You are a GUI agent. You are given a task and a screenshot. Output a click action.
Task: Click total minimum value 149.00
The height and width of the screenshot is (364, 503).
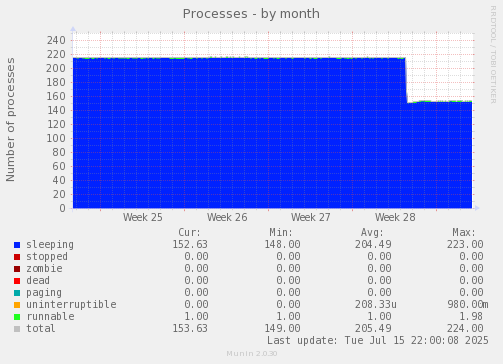pos(282,329)
